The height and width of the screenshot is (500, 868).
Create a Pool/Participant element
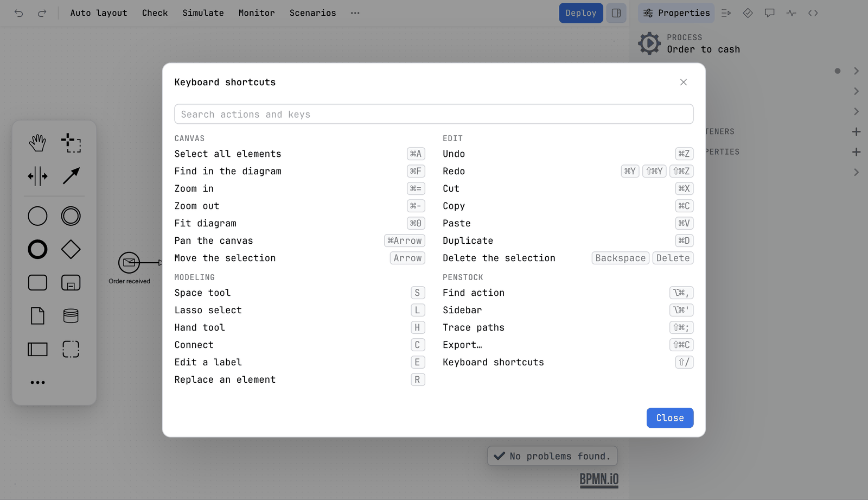click(37, 349)
